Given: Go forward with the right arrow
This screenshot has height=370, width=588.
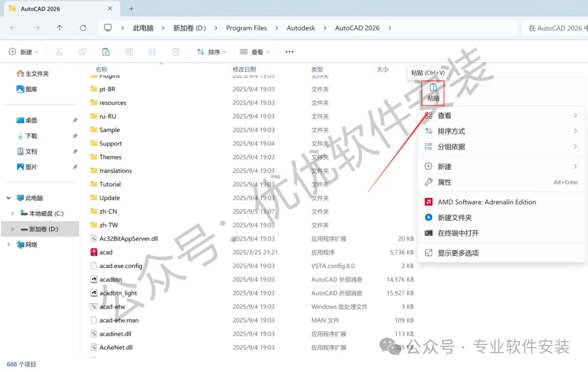Looking at the screenshot, I should tap(36, 28).
